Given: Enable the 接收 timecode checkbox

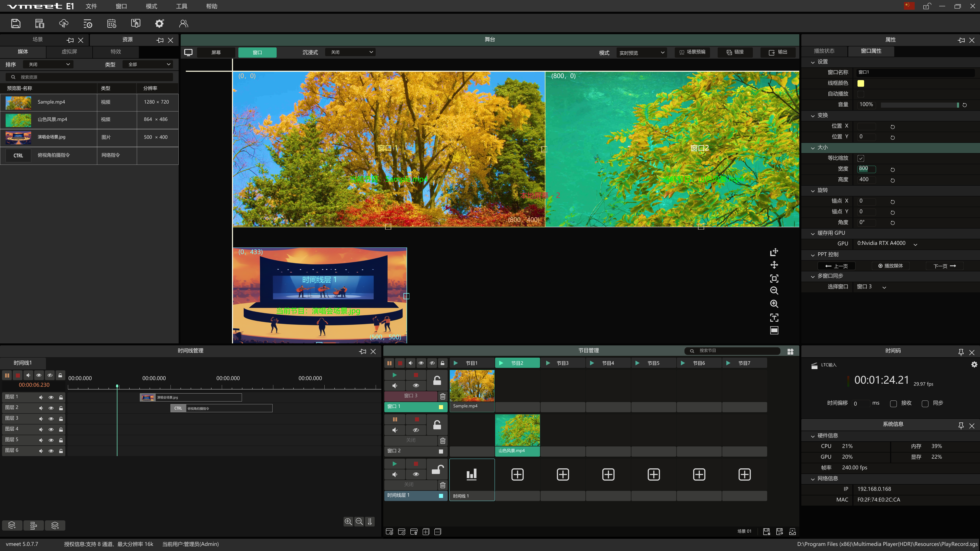Looking at the screenshot, I should pos(893,404).
